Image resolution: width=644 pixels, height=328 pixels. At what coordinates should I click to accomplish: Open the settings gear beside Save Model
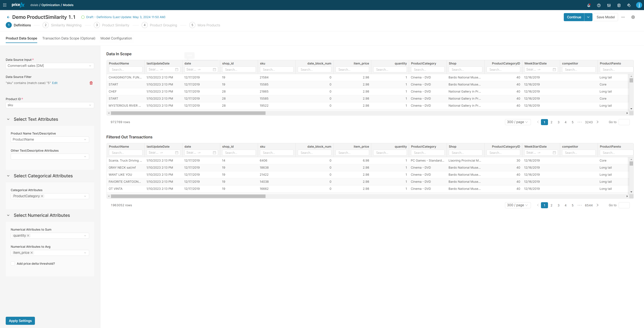(x=633, y=17)
